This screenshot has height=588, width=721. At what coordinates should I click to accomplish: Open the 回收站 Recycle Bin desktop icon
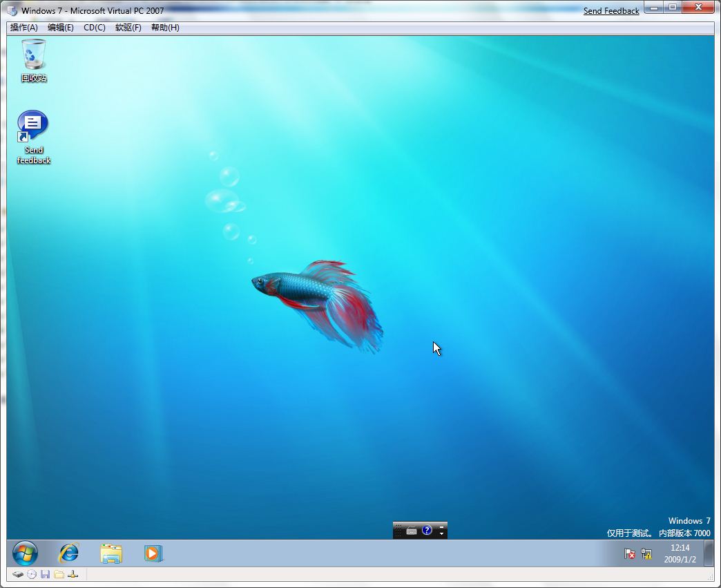[34, 60]
